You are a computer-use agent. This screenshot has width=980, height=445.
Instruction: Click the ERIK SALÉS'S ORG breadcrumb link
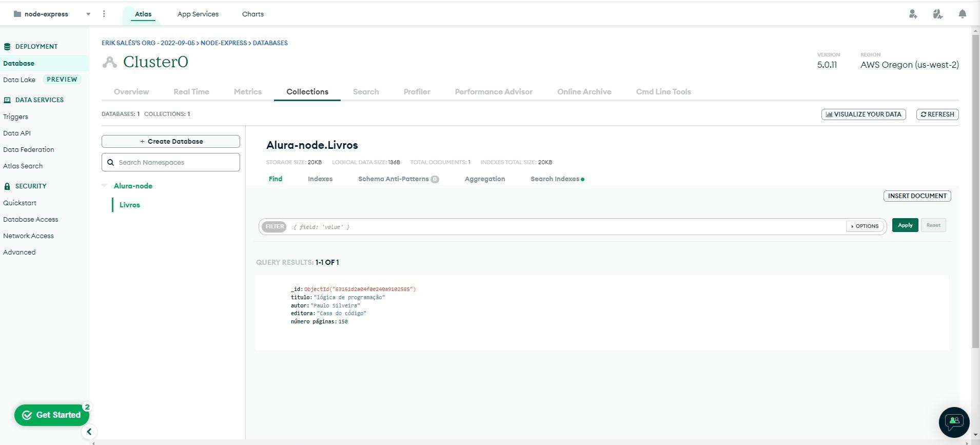[x=148, y=43]
